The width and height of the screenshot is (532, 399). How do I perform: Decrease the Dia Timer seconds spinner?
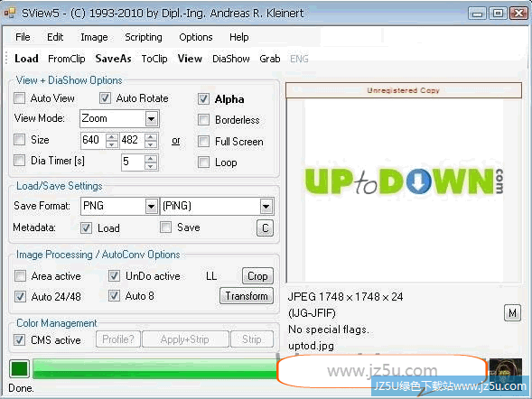coord(150,165)
